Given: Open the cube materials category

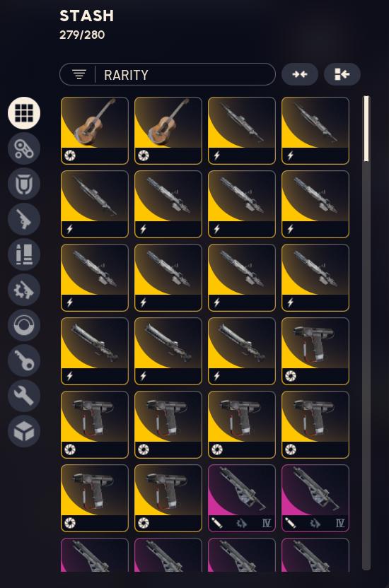Looking at the screenshot, I should click(24, 431).
